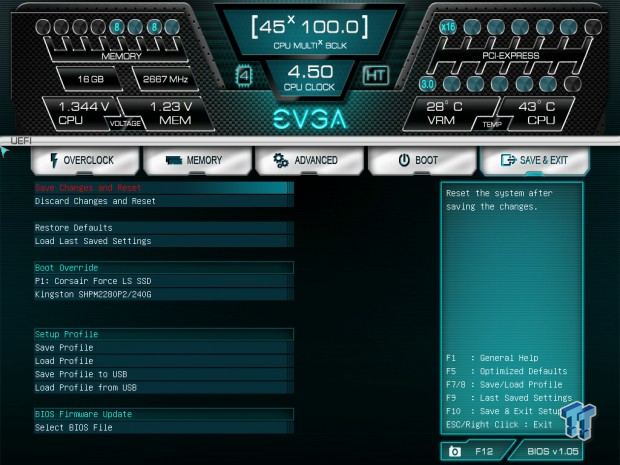
Task: Click the 2667 MHz memory speed readout
Action: tap(165, 79)
